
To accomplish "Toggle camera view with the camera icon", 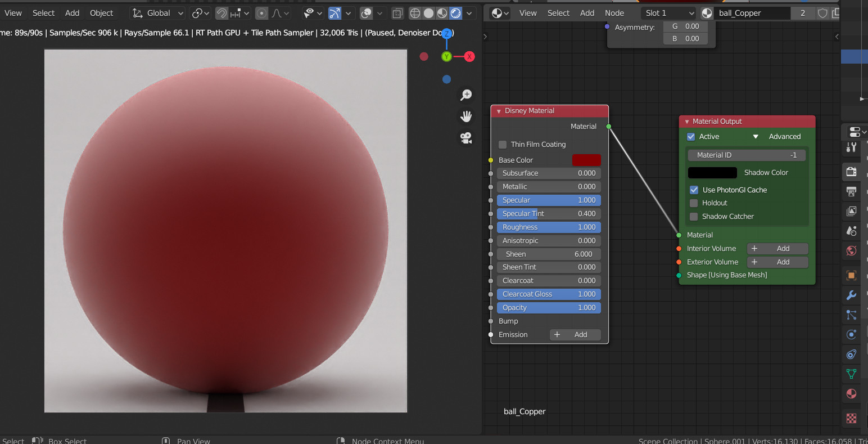I will pyautogui.click(x=466, y=138).
